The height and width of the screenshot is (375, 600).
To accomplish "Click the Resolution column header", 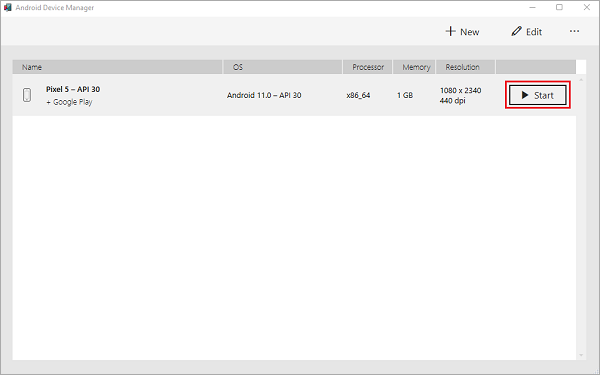I will (x=466, y=67).
